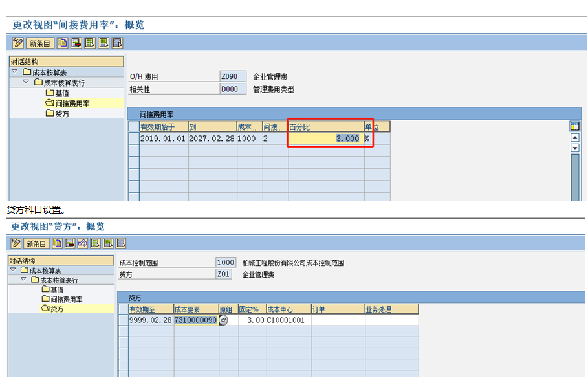This screenshot has height=378, width=588.
Task: Open search help beside 7310000090
Action: point(224,320)
